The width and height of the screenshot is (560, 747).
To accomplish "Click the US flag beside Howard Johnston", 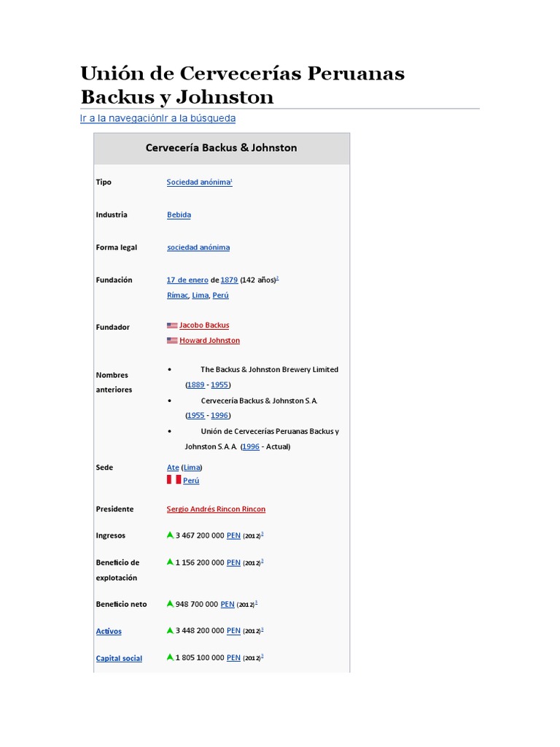I will coord(172,341).
